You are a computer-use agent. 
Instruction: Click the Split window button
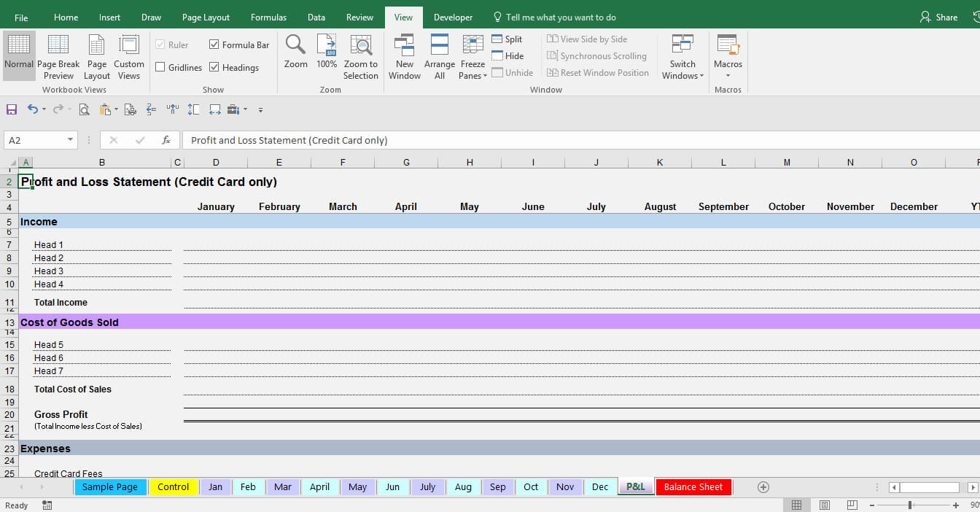click(x=507, y=39)
